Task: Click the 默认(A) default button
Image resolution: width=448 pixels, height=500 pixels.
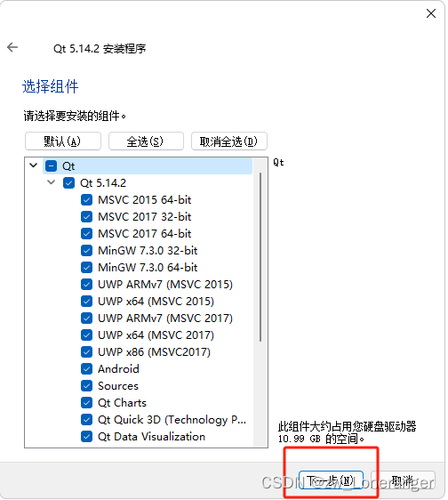Action: [63, 141]
